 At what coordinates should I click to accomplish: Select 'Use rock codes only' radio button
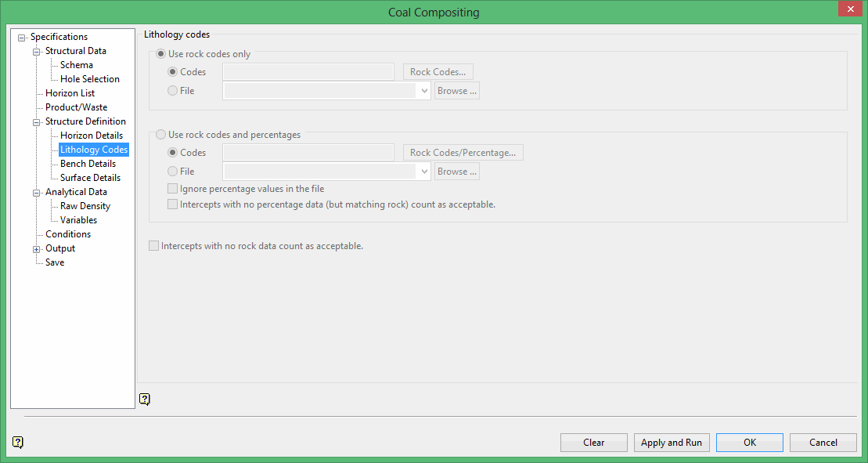click(x=162, y=54)
